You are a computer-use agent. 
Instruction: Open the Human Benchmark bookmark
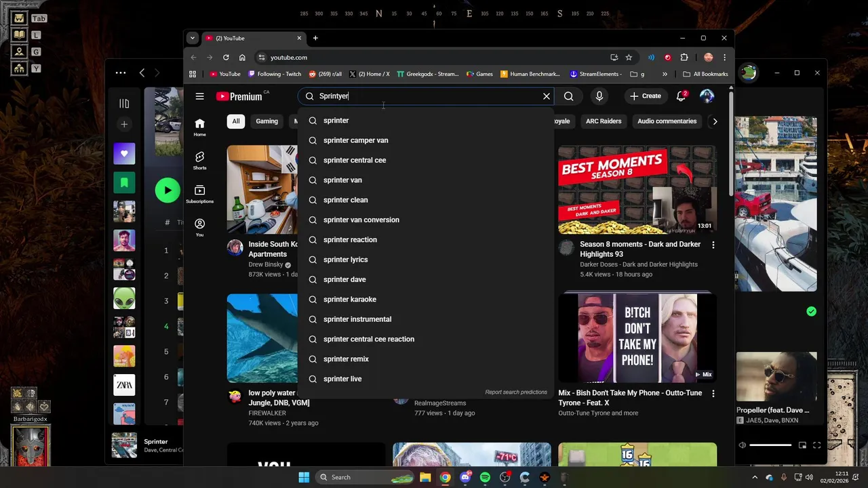tap(530, 74)
